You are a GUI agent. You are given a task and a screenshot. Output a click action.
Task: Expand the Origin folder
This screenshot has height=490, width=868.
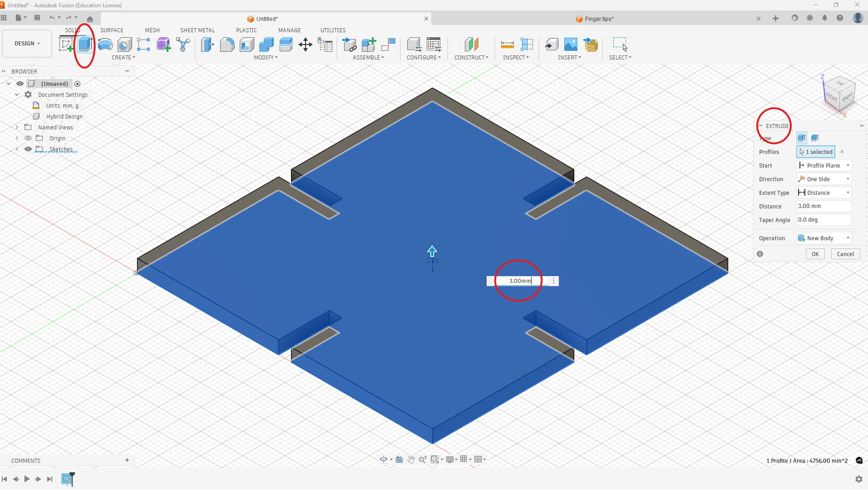[x=17, y=138]
